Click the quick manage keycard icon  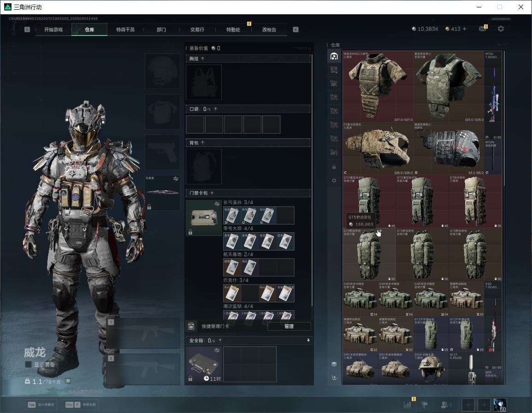[x=191, y=326]
